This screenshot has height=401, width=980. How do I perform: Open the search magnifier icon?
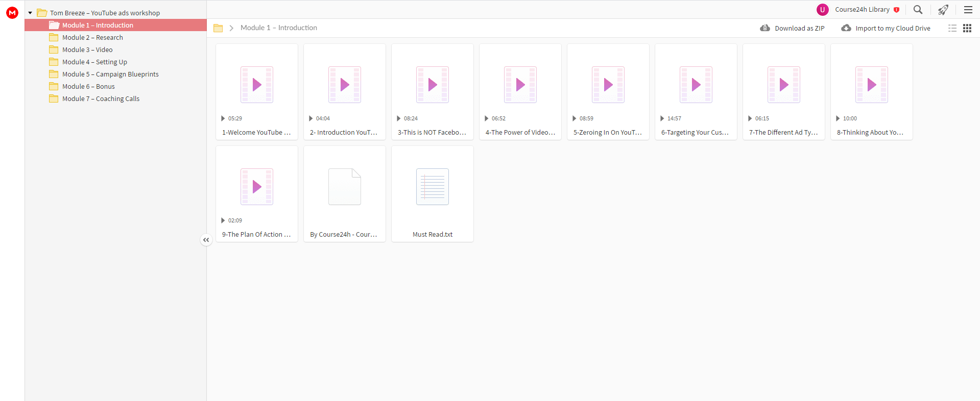pyautogui.click(x=918, y=10)
